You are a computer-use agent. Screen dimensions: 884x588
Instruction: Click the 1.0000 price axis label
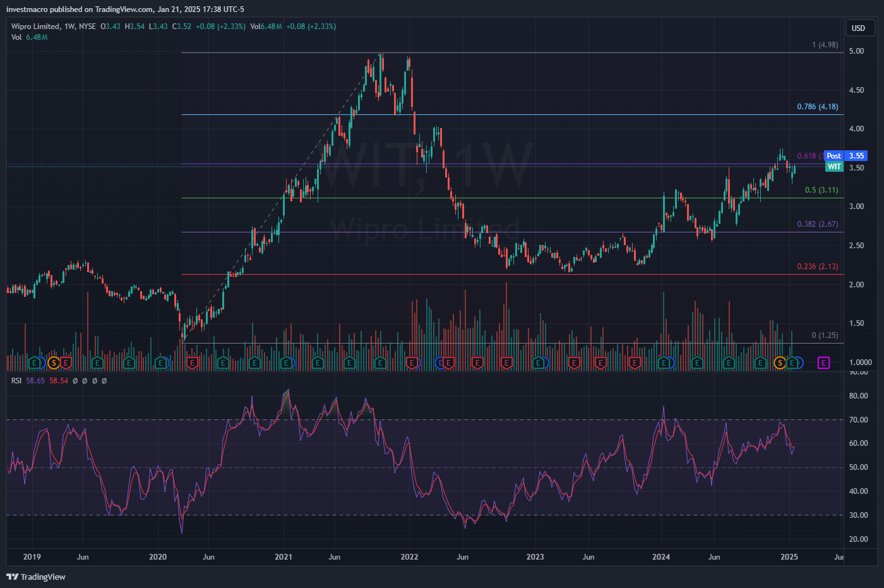(x=861, y=363)
